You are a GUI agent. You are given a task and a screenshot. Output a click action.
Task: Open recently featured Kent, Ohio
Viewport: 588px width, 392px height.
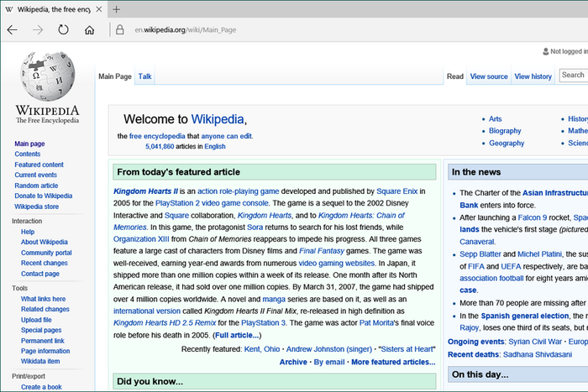pos(262,349)
